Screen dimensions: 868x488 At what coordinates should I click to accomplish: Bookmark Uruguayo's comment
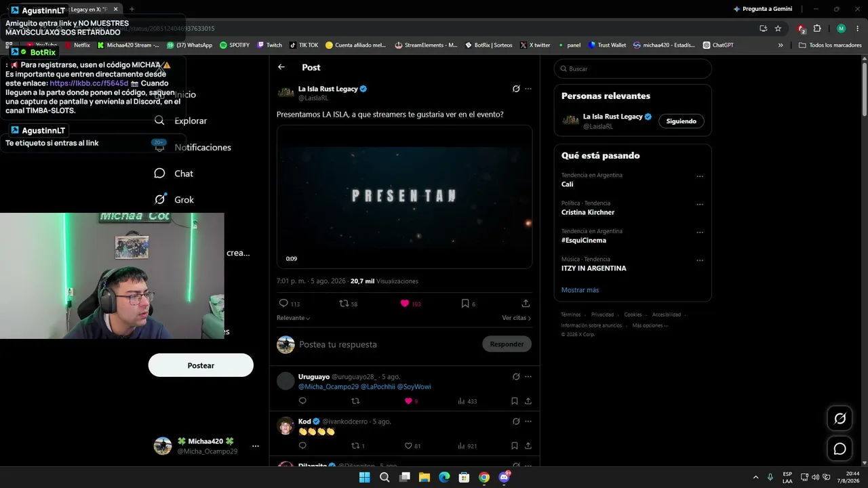pos(515,401)
